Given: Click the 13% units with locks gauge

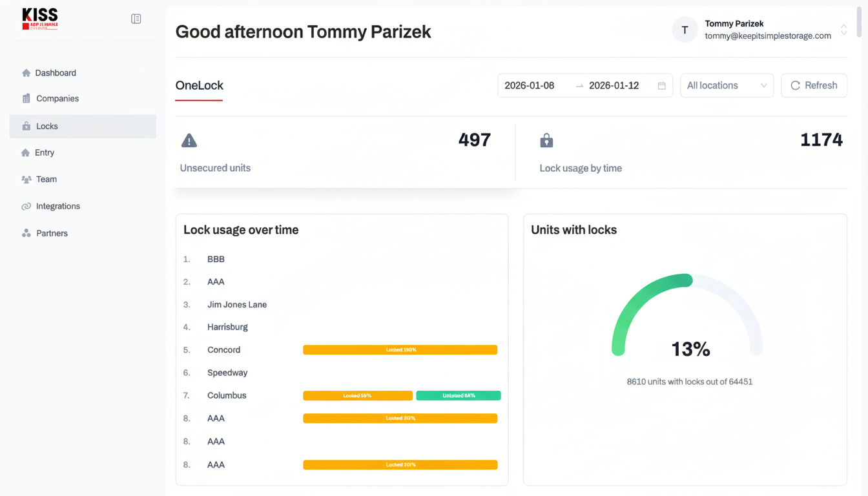Looking at the screenshot, I should click(x=688, y=316).
